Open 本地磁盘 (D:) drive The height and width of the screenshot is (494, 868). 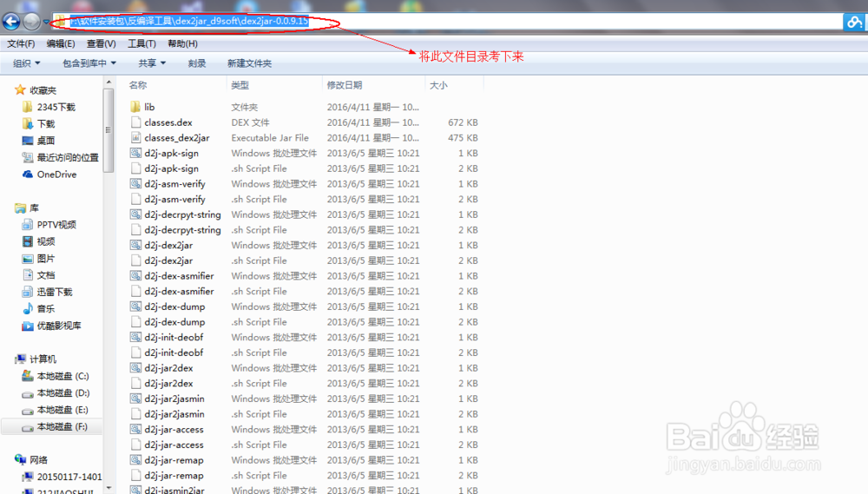click(x=56, y=393)
